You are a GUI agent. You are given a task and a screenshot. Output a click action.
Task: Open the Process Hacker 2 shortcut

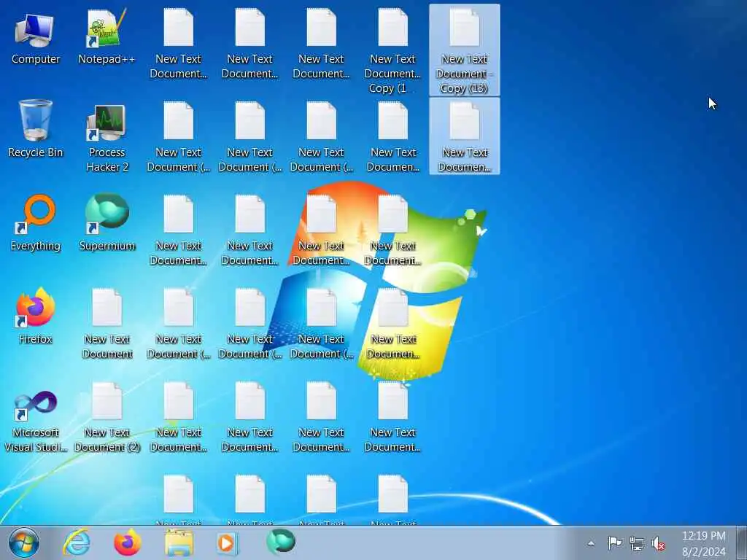107,137
